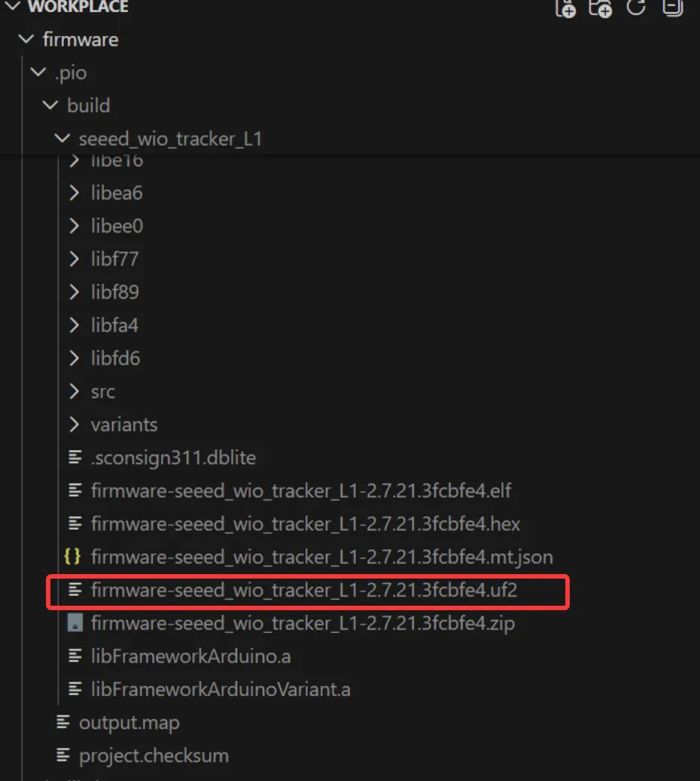Viewport: 700px width, 781px height.
Task: Collapse the .pio folder chevron
Action: 38,72
